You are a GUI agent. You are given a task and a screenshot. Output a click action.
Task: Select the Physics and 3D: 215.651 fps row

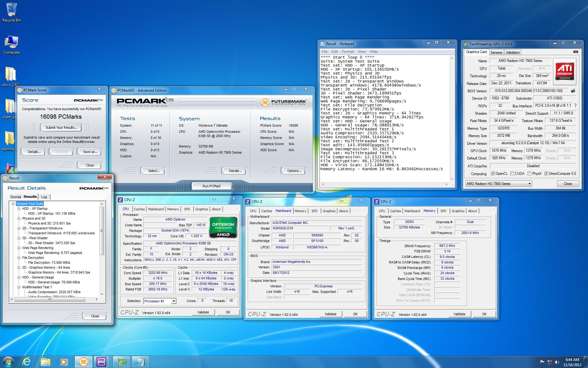[x=49, y=223]
